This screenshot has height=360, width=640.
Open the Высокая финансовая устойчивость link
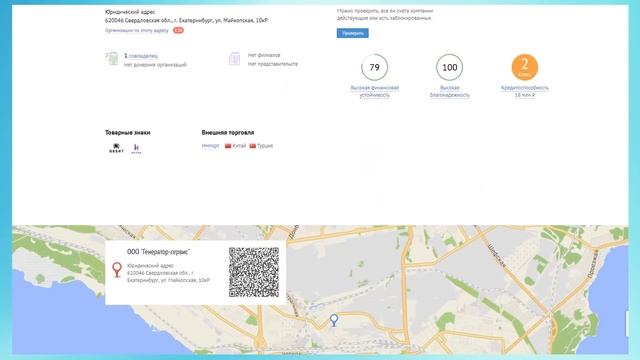374,91
